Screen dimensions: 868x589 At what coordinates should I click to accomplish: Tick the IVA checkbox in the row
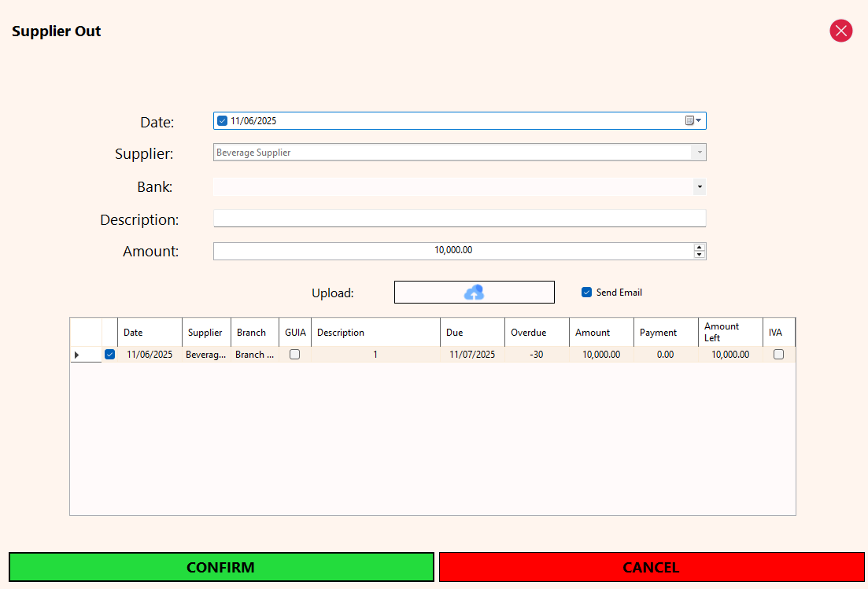(x=778, y=355)
